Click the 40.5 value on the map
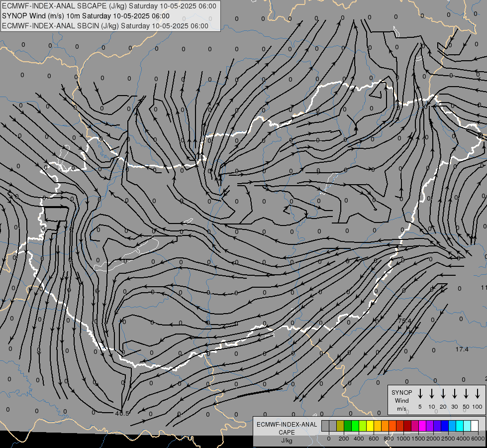This screenshot has width=487, height=448. (x=122, y=414)
